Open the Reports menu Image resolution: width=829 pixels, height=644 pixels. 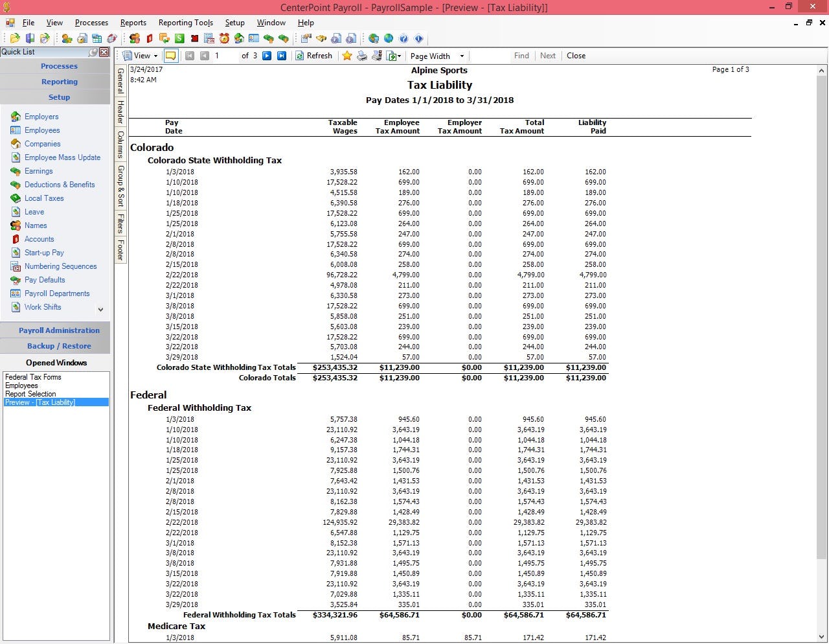[x=133, y=23]
